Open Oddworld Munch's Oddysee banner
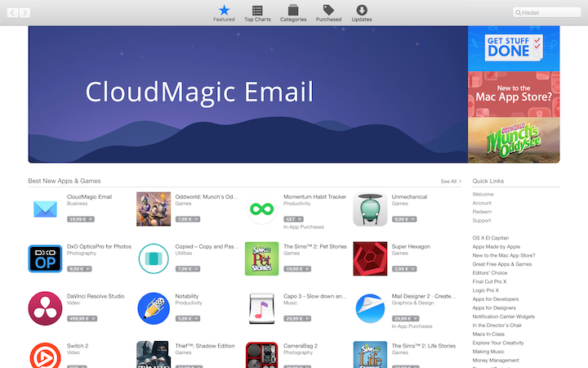 pos(514,140)
